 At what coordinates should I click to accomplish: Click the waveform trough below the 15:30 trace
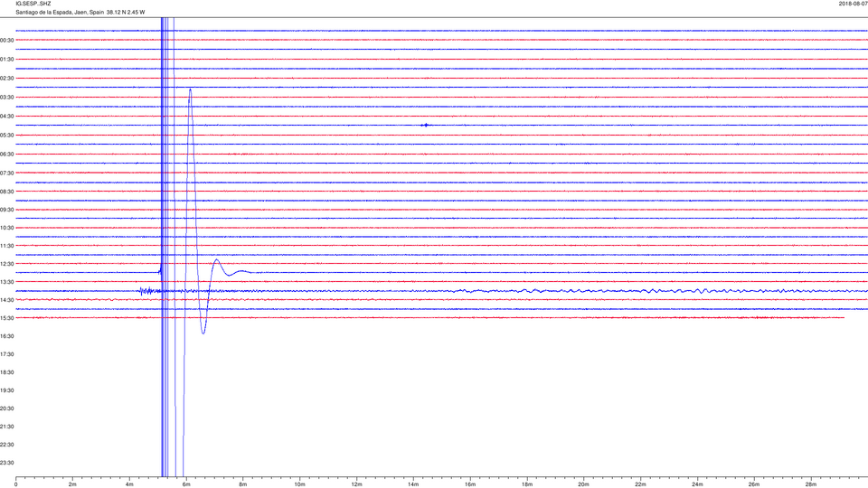pyautogui.click(x=203, y=332)
